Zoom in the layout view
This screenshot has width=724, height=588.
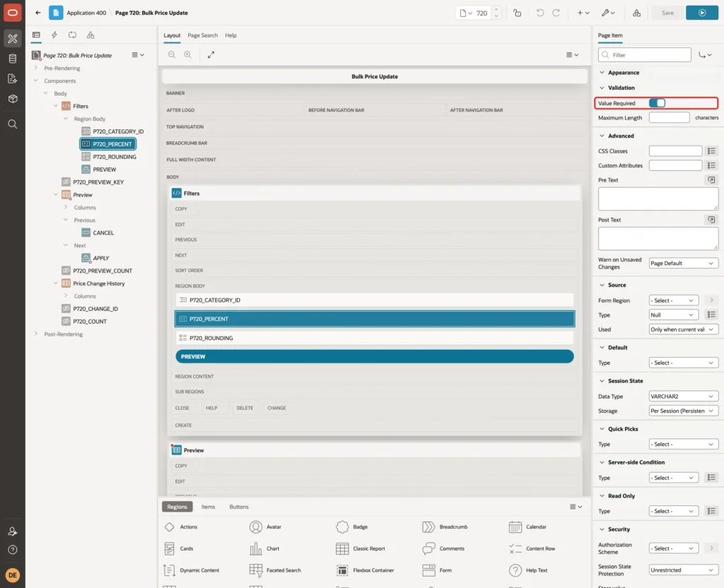point(188,55)
